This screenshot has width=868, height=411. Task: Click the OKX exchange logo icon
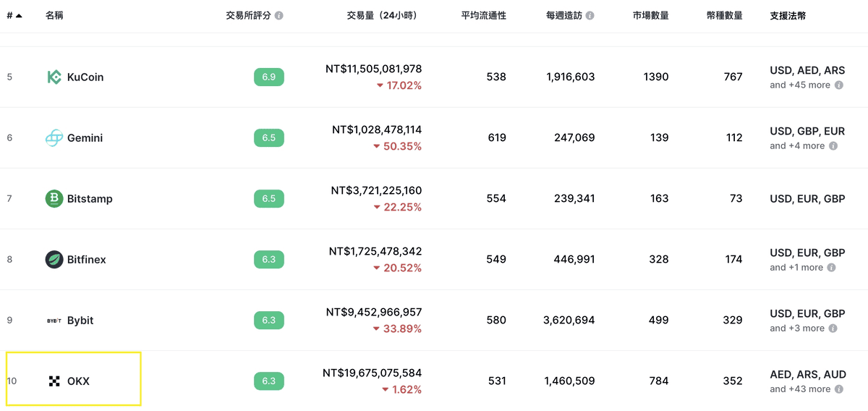[x=54, y=381]
